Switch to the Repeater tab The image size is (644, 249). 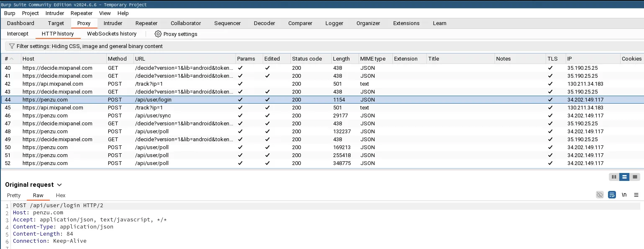click(146, 23)
